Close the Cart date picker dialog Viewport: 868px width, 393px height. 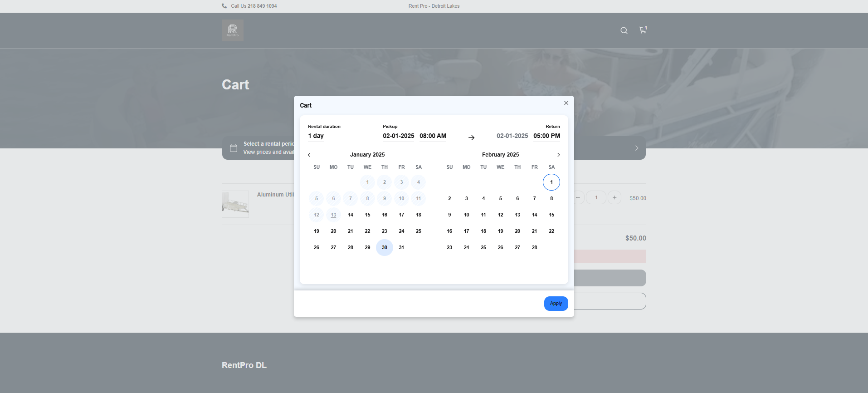(566, 103)
